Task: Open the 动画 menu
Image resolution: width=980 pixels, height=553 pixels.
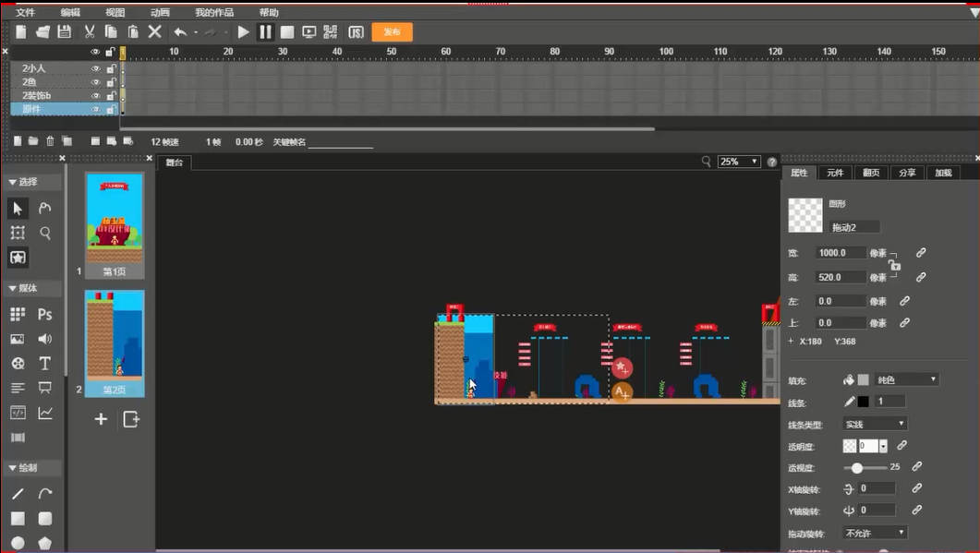Action: [160, 13]
